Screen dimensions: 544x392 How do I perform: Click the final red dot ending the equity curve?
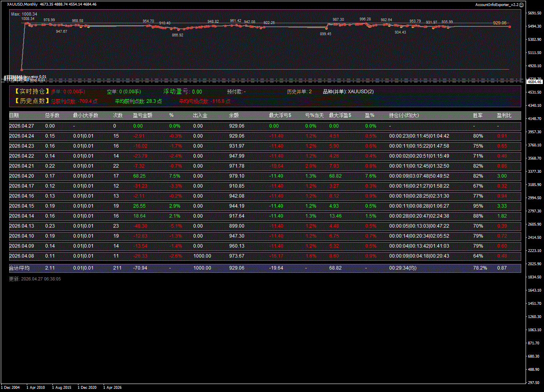[510, 26]
